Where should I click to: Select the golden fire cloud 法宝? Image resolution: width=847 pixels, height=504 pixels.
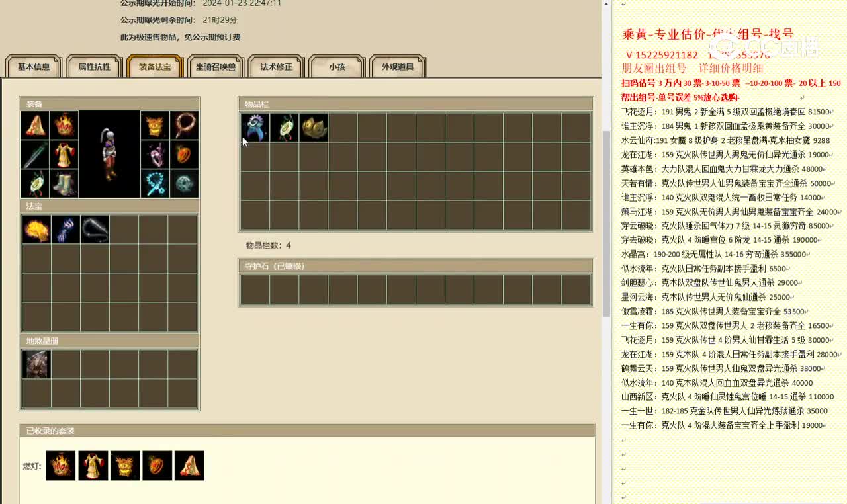tap(36, 230)
